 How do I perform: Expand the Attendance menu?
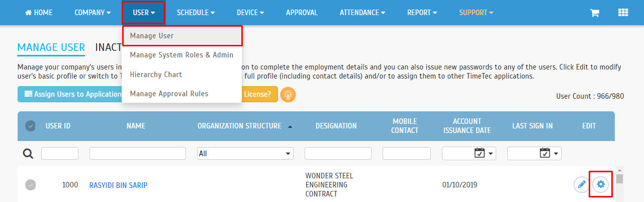coord(362,13)
